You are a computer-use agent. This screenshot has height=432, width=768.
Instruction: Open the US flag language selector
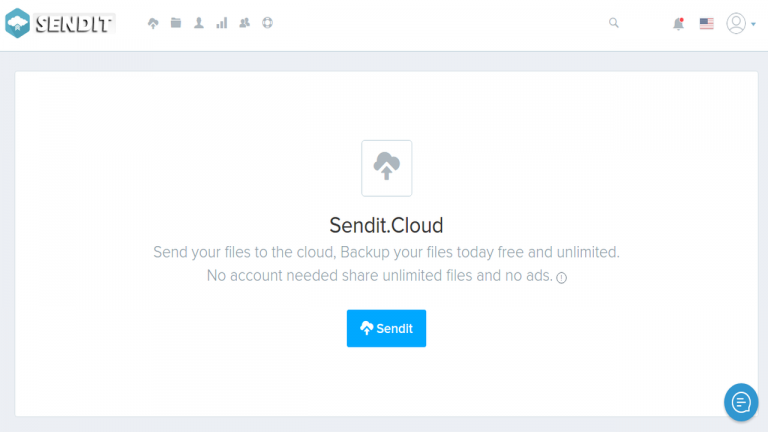pos(706,24)
